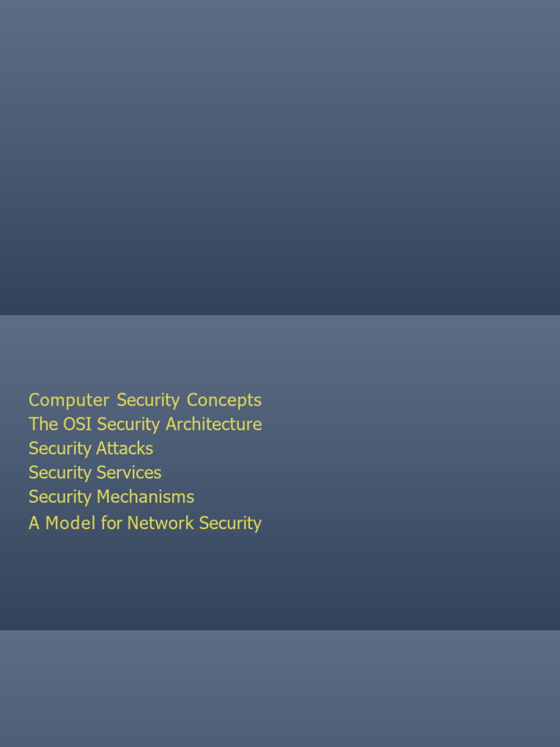Click the word Concepts in first line
560x747 pixels.
click(x=224, y=400)
